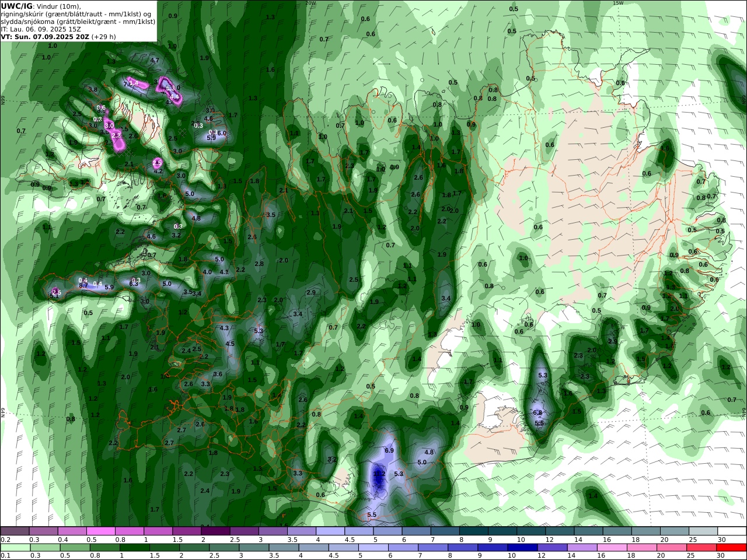Pick the white 30 swatch in top legend row
747x560 pixels.
point(732,531)
